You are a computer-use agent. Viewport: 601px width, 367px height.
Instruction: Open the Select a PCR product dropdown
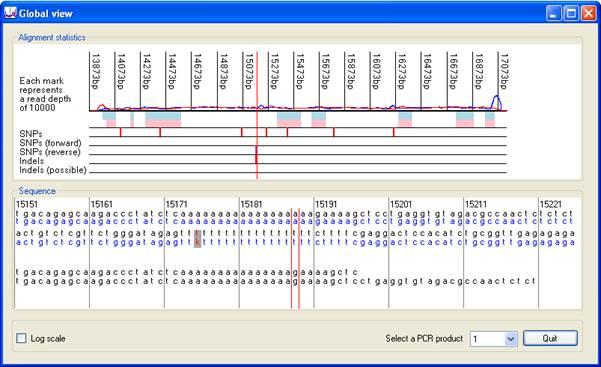[511, 339]
